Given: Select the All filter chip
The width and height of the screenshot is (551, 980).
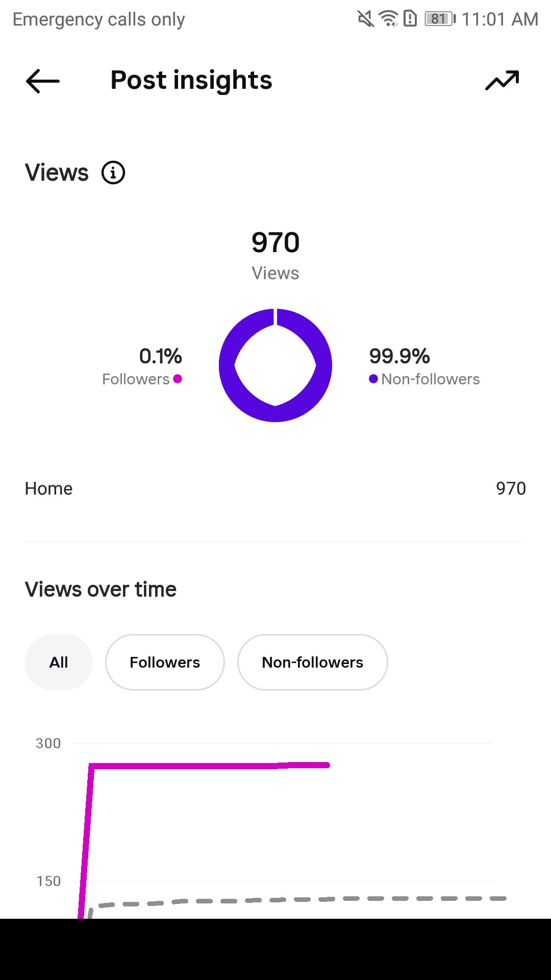Looking at the screenshot, I should coord(59,662).
